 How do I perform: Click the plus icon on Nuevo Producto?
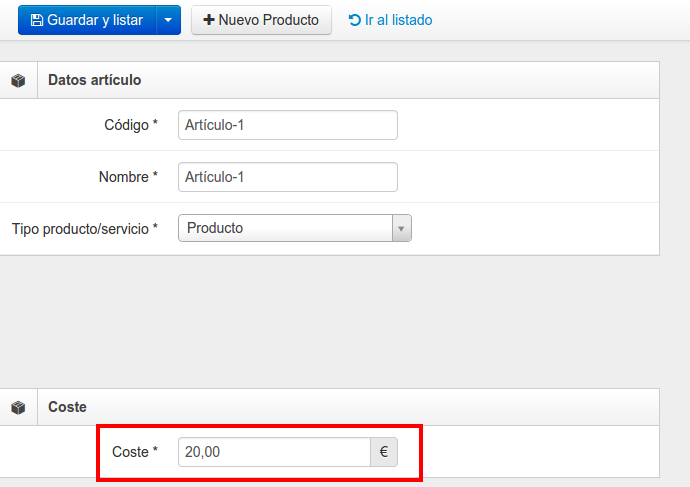tap(209, 20)
